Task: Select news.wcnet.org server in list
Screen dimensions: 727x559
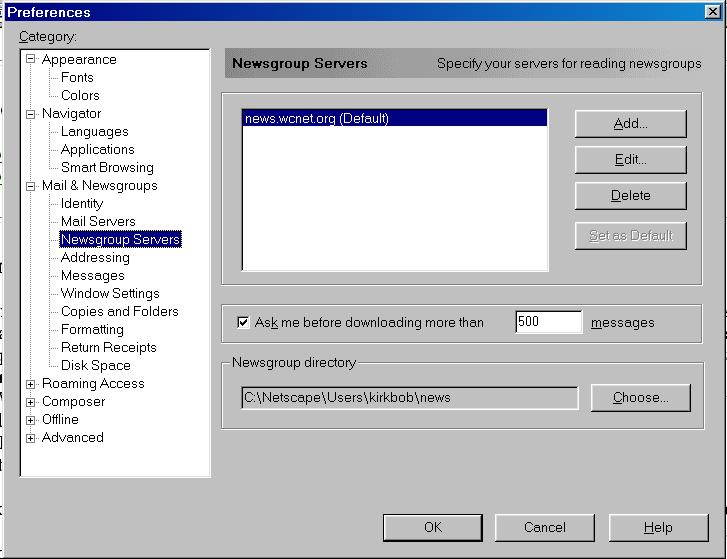Action: [x=317, y=119]
